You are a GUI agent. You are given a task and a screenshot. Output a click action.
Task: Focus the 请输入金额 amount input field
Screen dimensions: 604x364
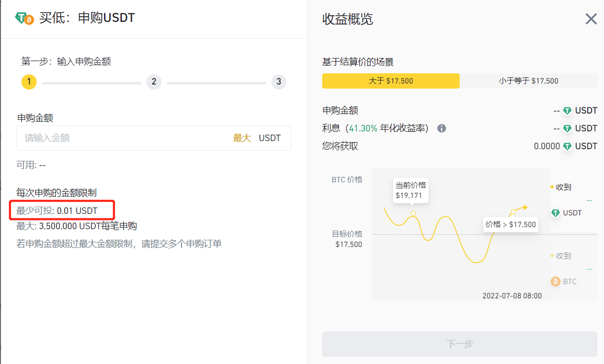pos(122,138)
